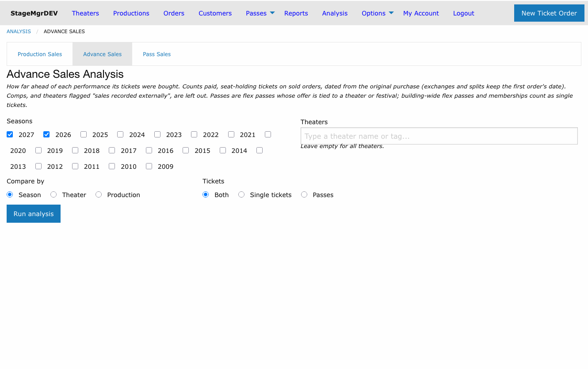Open the Passes menu dropdown arrow
The height and width of the screenshot is (369, 588).
272,13
